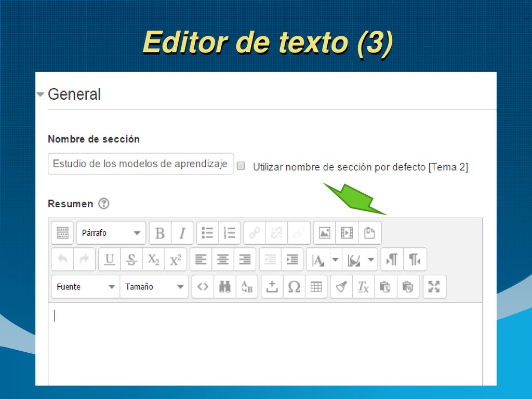Collapse the General section

point(41,95)
